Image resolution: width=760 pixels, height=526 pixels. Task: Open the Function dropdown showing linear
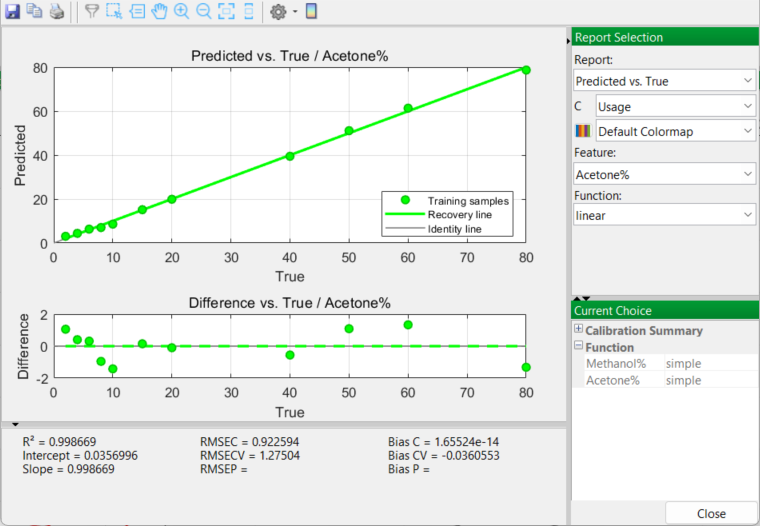click(664, 215)
